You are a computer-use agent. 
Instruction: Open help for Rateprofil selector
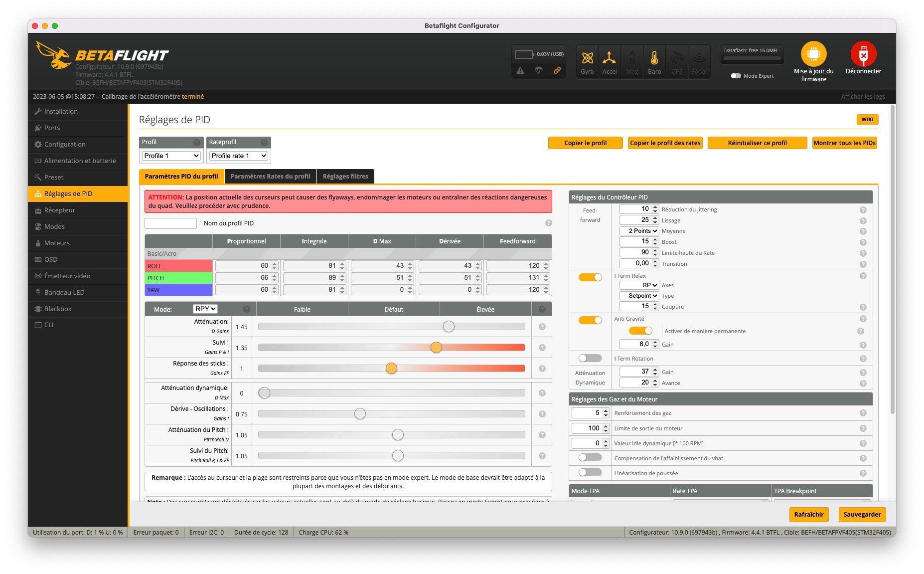point(264,142)
